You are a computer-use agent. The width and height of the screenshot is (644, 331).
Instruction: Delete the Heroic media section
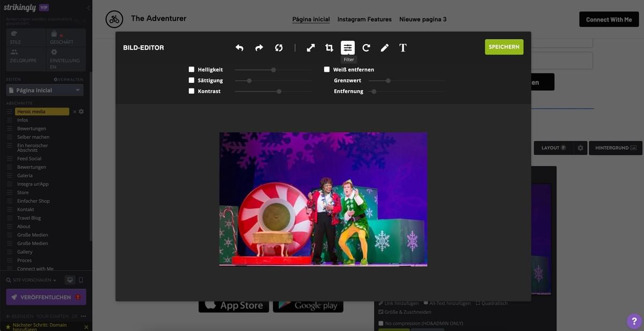pos(75,112)
